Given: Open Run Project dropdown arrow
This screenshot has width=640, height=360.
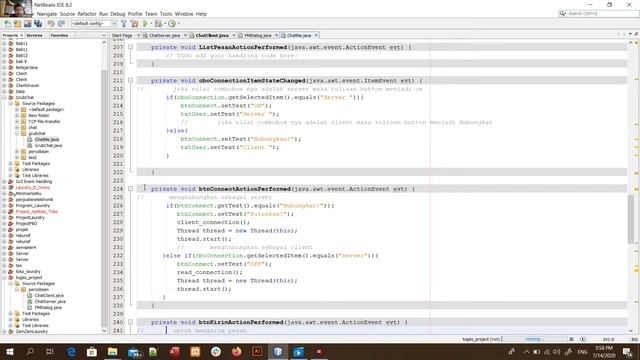Looking at the screenshot, I should pos(151,24).
